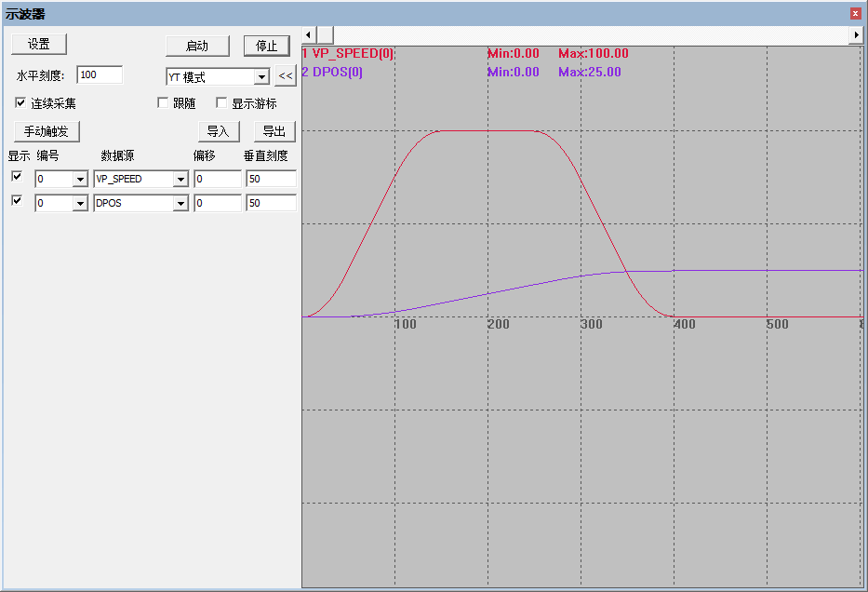Screen dimensions: 868x592
Task: Click the 停止 (Stop) acquisition button
Action: [x=266, y=46]
